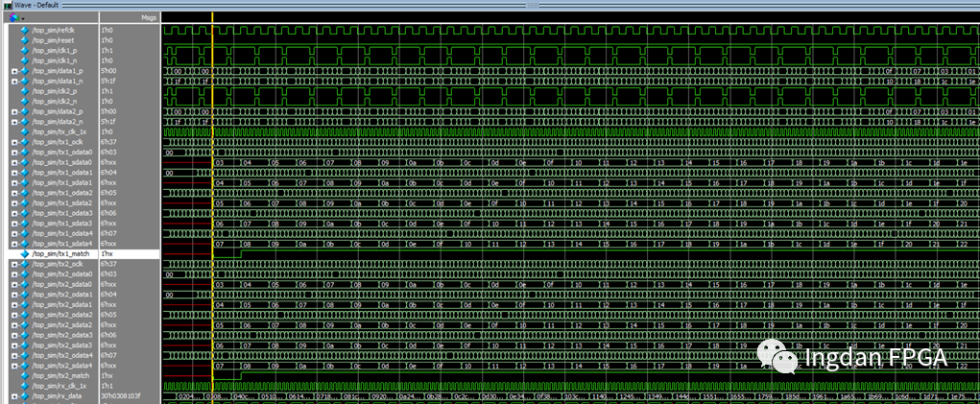Select the /top_sim/tx1_sdata3 signal name

[61, 224]
